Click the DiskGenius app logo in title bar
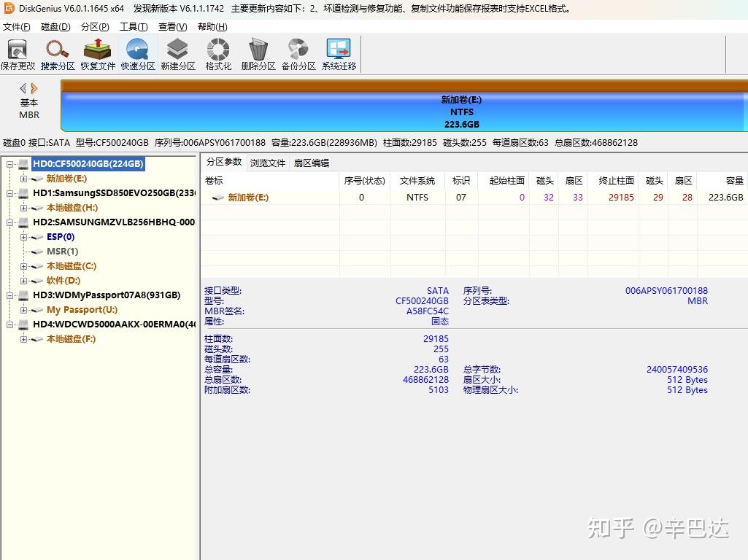This screenshot has width=748, height=560. tap(9, 8)
